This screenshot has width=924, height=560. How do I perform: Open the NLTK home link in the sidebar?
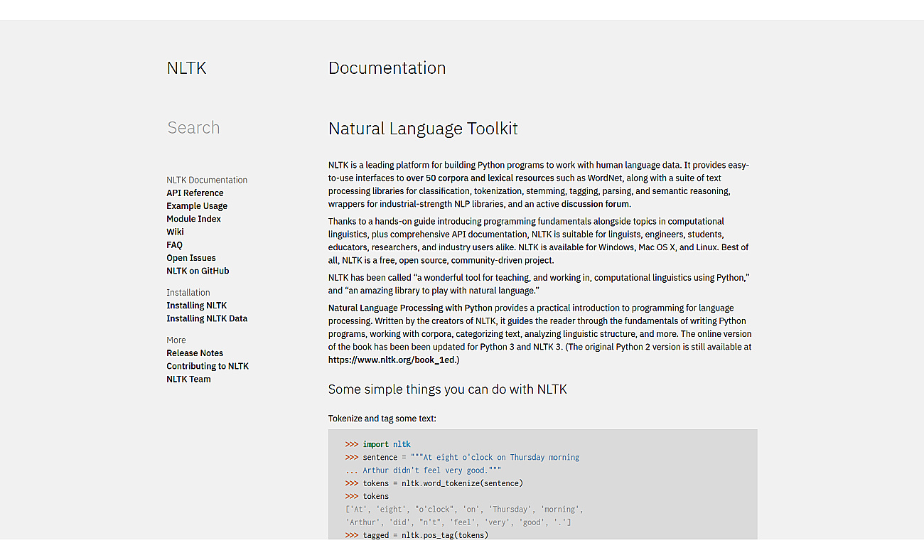point(186,68)
